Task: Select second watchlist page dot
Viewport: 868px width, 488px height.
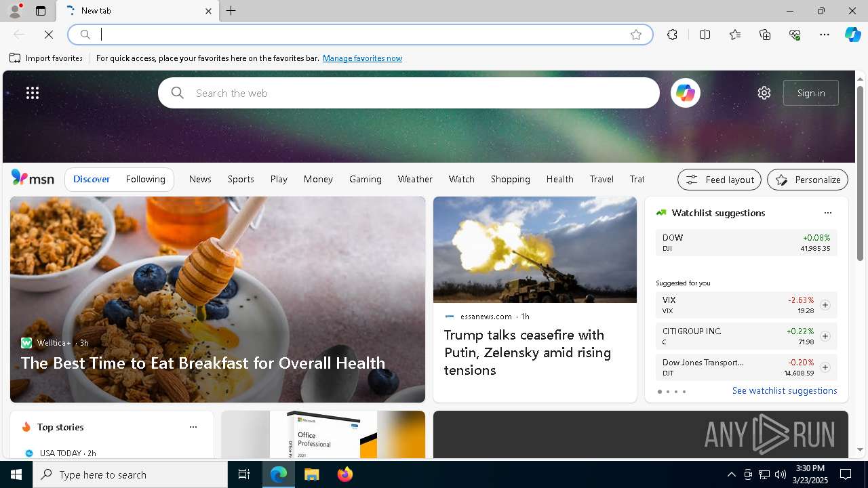Action: coord(668,392)
